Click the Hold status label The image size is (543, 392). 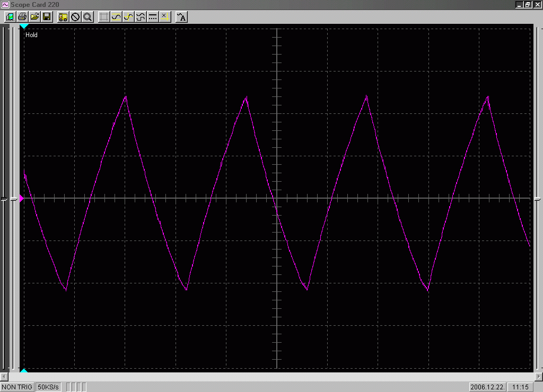[x=31, y=35]
